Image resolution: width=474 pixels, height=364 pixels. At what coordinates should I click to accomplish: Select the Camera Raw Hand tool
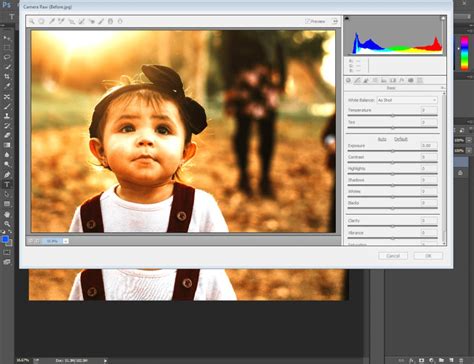point(41,21)
